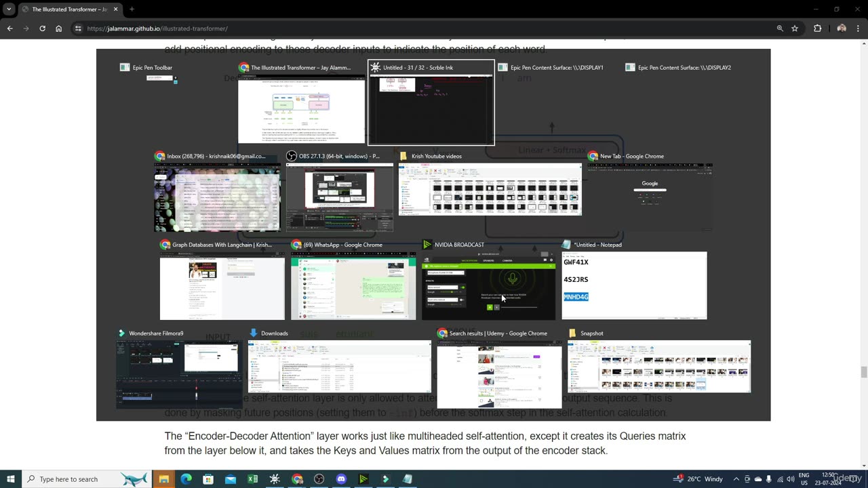Switch to Untitled Notepad window

634,280
